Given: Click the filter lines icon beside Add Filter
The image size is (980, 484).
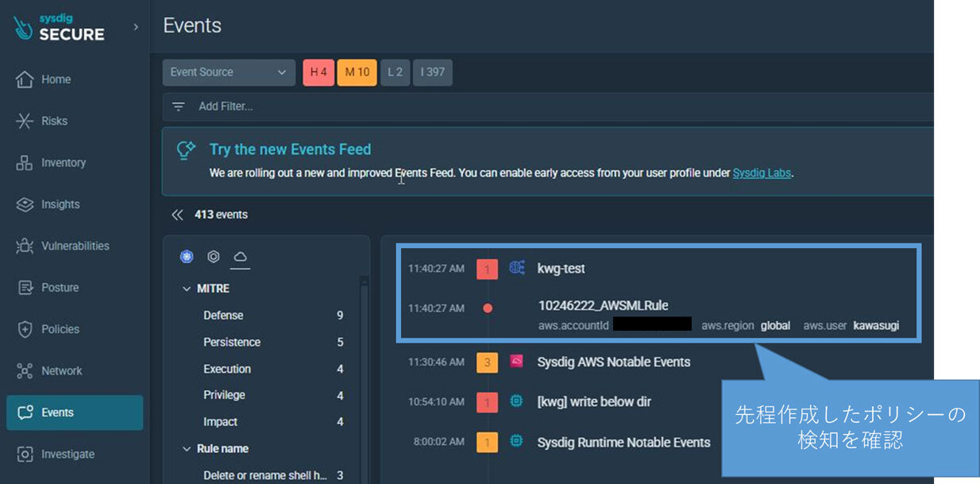Looking at the screenshot, I should click(x=179, y=106).
